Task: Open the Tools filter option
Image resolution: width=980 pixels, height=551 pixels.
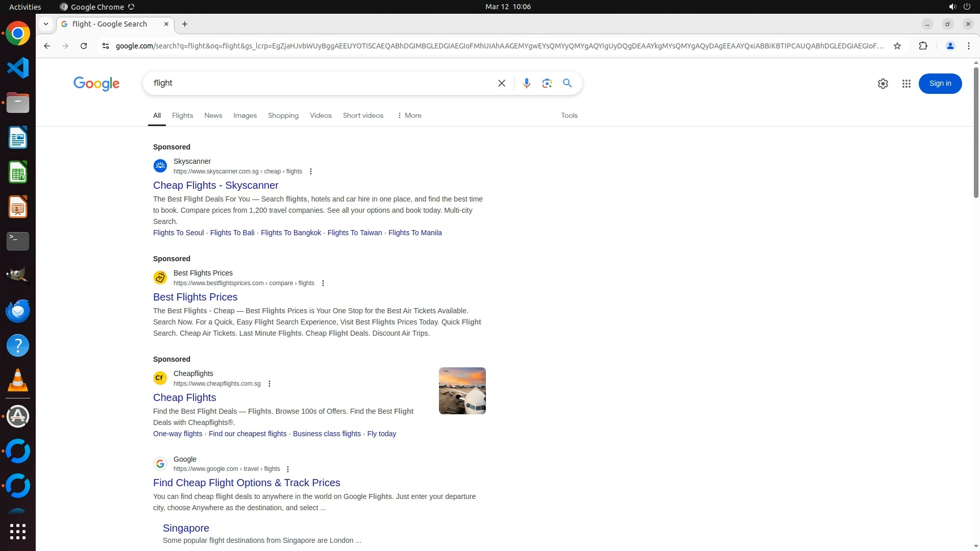Action: (x=569, y=115)
